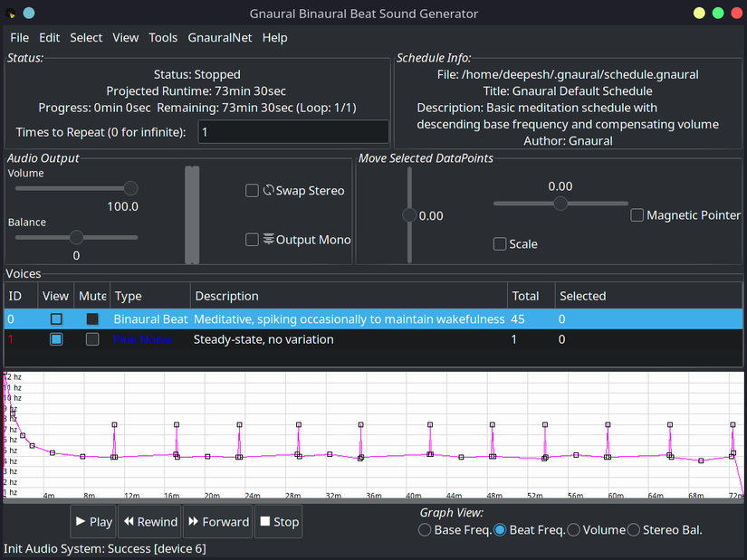Select the Base Freq. graph view

[425, 529]
